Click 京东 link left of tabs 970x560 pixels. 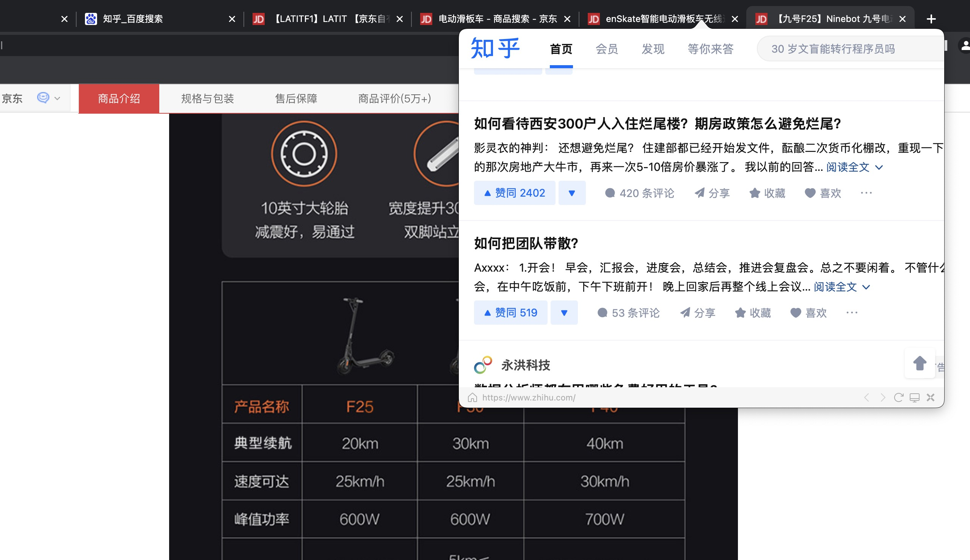coord(12,99)
